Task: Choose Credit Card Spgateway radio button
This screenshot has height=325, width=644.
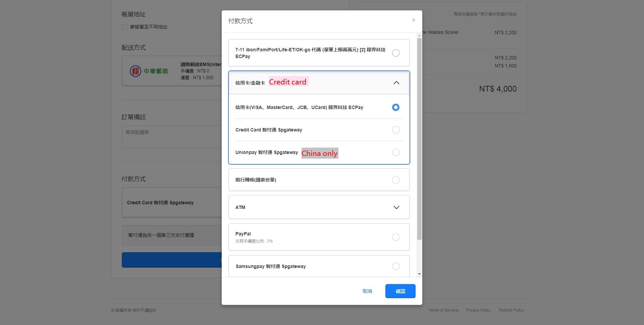Action: point(395,130)
